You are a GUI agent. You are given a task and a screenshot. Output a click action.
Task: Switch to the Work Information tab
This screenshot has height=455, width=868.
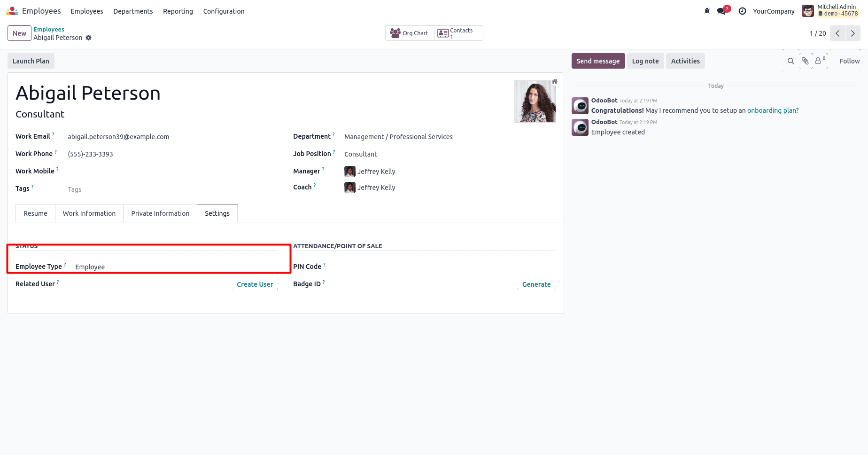(x=89, y=213)
